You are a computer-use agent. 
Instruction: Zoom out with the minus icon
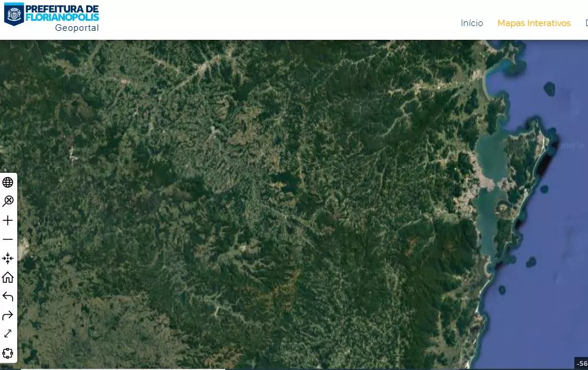point(8,239)
